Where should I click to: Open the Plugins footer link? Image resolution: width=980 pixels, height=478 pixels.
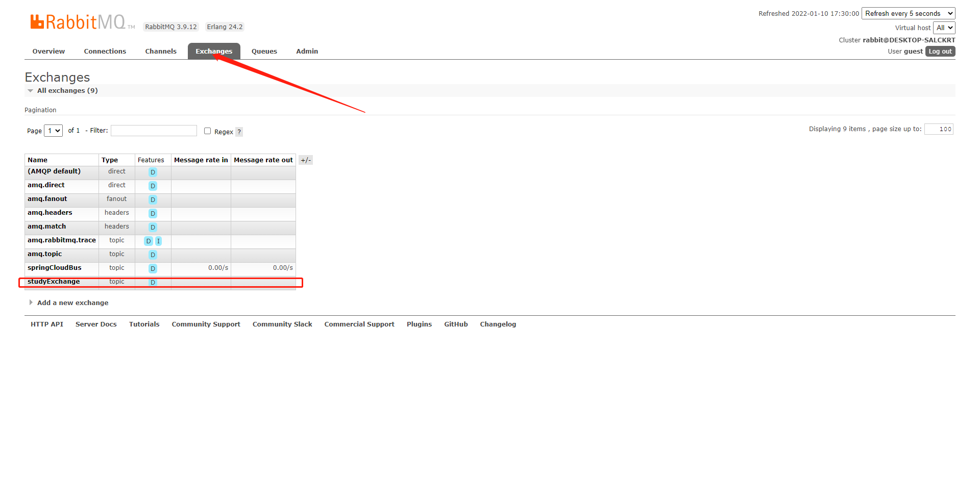pyautogui.click(x=419, y=324)
